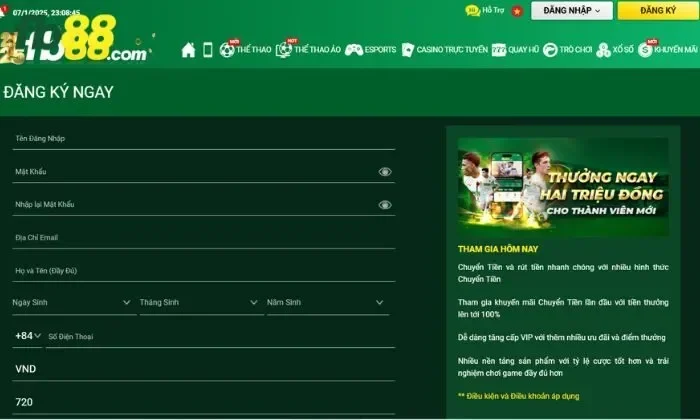Click the Trò Chơi games icon

click(551, 49)
